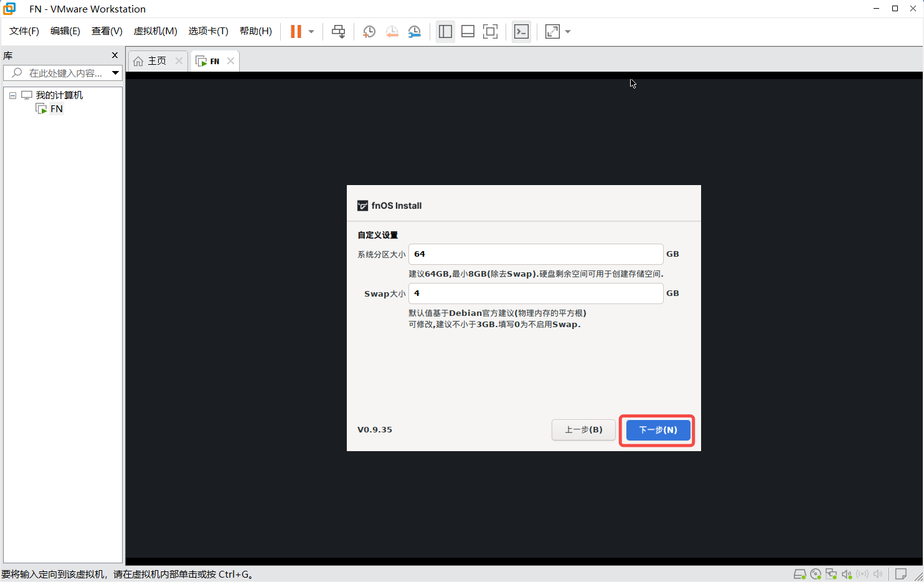Image resolution: width=924 pixels, height=582 pixels.
Task: Click the greyed speaker status icon
Action: click(x=878, y=574)
